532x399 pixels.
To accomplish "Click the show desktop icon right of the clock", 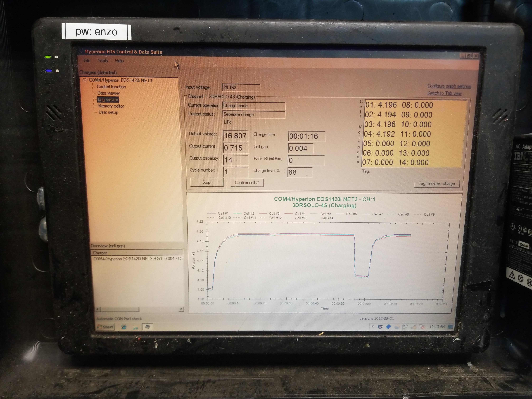I will (x=450, y=327).
